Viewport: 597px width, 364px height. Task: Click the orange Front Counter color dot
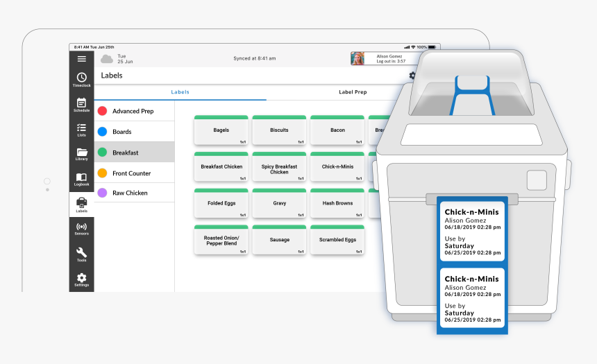pyautogui.click(x=102, y=173)
